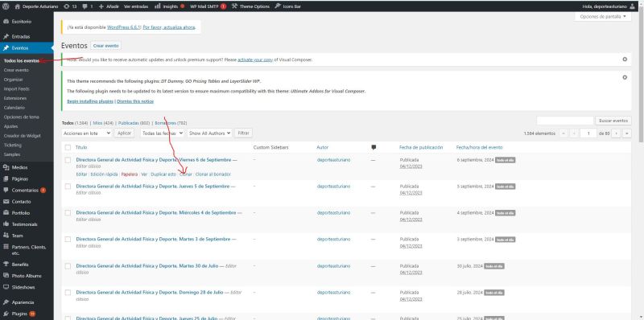This screenshot has width=644, height=320.
Task: Toggle the select-all checkbox beside Título
Action: point(68,147)
